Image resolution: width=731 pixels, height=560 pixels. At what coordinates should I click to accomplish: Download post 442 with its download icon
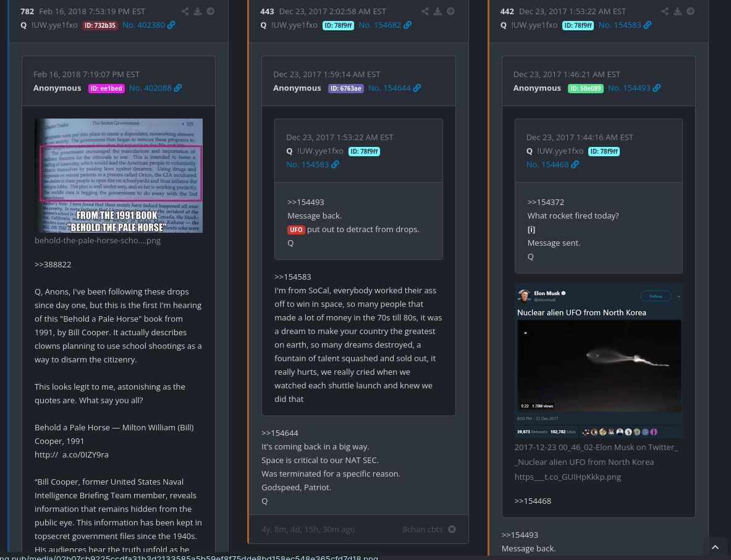pyautogui.click(x=677, y=11)
